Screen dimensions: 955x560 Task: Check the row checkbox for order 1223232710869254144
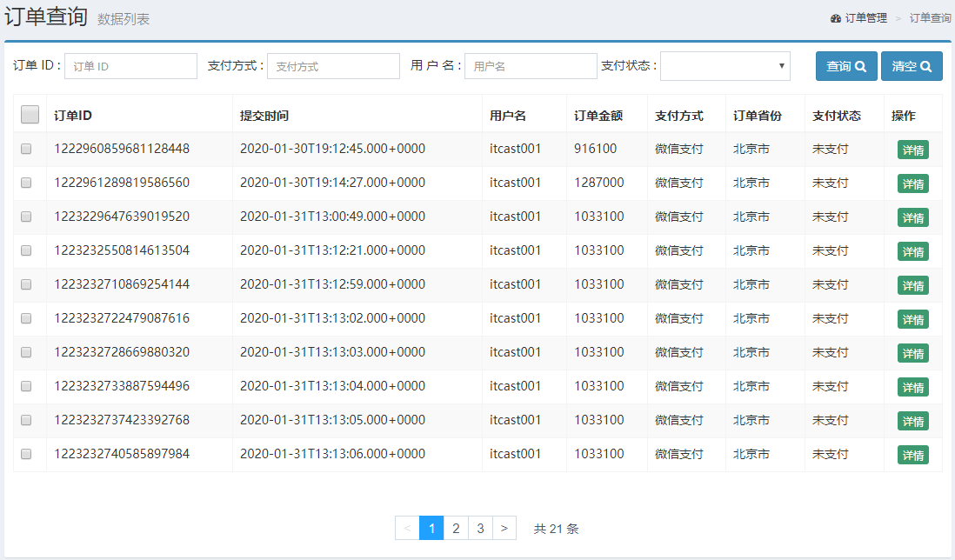26,284
